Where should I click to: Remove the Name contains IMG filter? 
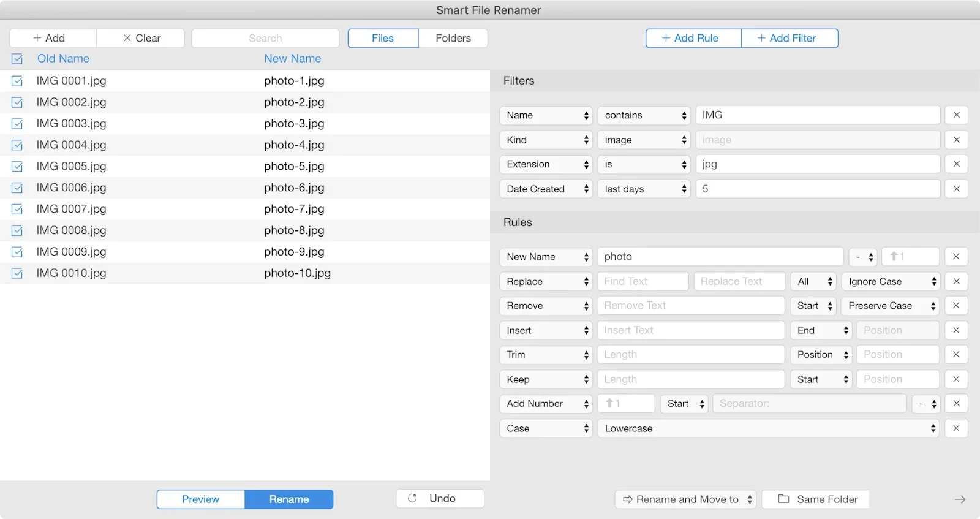coord(956,115)
